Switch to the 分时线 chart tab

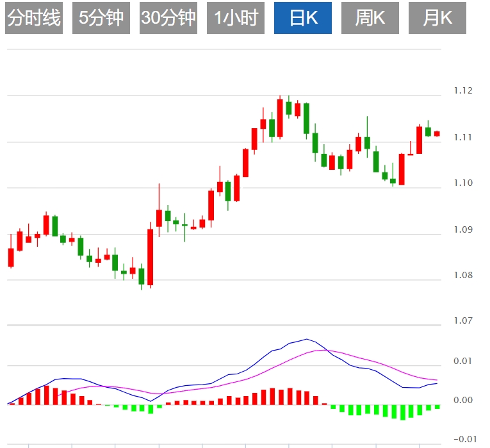pos(34,18)
